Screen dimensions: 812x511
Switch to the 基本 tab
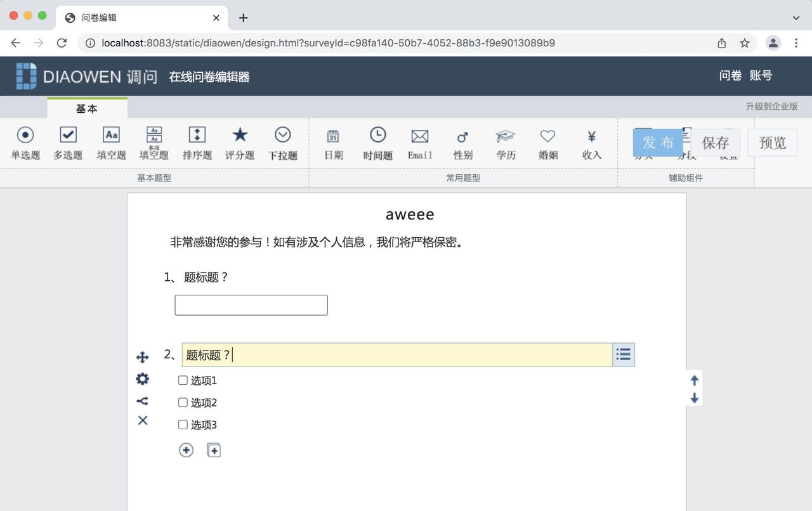click(87, 108)
